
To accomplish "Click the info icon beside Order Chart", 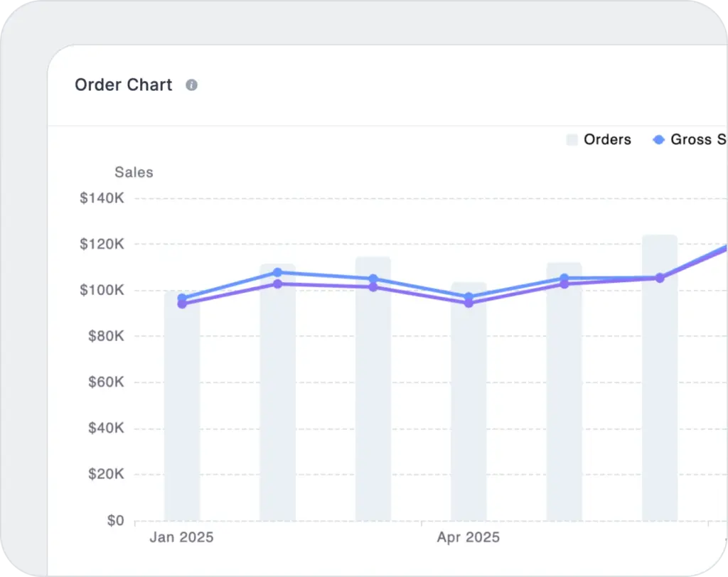I will 191,85.
